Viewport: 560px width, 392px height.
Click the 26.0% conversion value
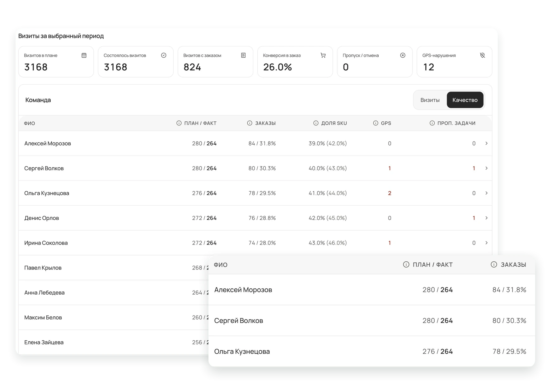(x=278, y=67)
